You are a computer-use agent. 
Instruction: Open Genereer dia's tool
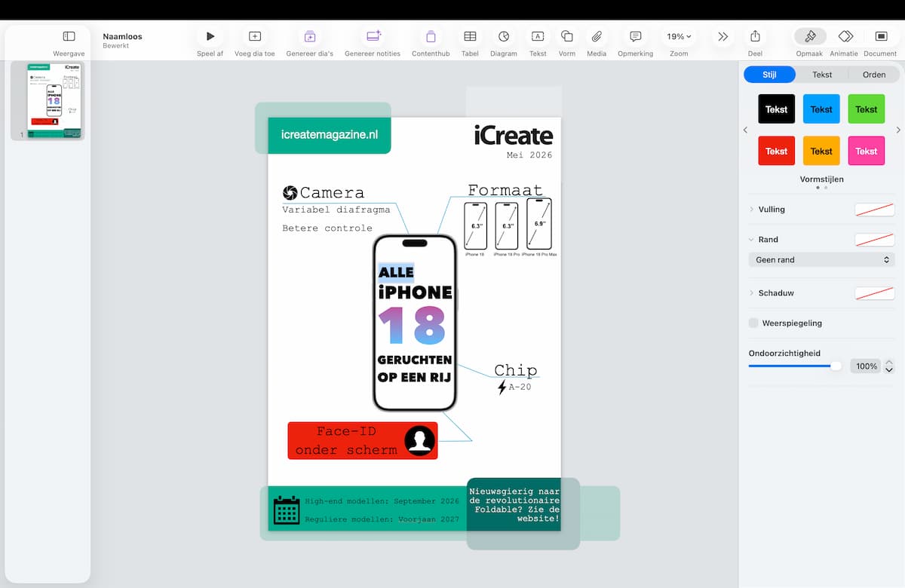[x=310, y=36]
